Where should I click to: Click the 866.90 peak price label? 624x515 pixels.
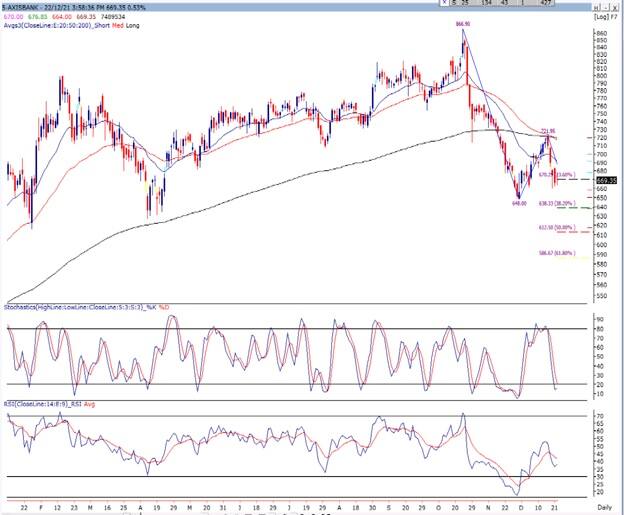pos(461,24)
